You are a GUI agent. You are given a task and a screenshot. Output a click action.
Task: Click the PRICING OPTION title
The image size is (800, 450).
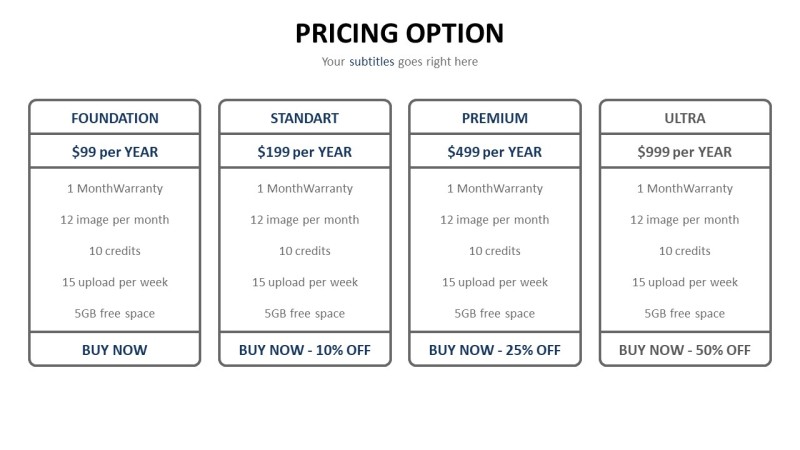click(x=400, y=33)
